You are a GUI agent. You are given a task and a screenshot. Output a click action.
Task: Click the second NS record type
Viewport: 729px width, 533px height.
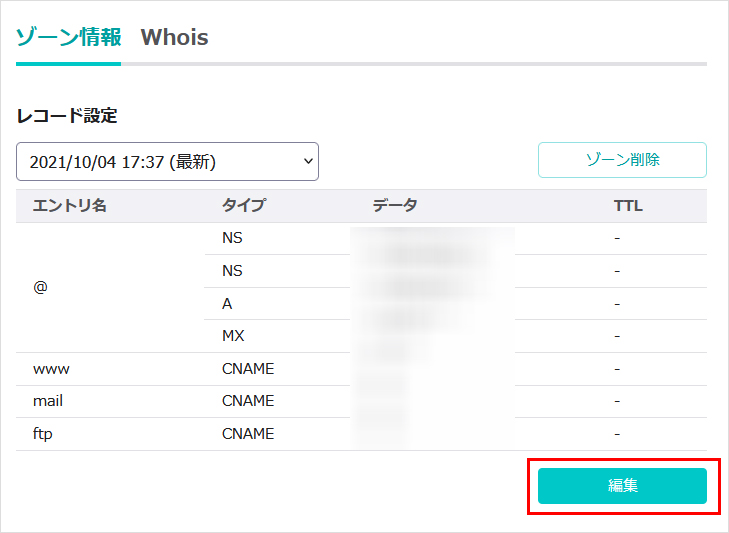pyautogui.click(x=232, y=271)
